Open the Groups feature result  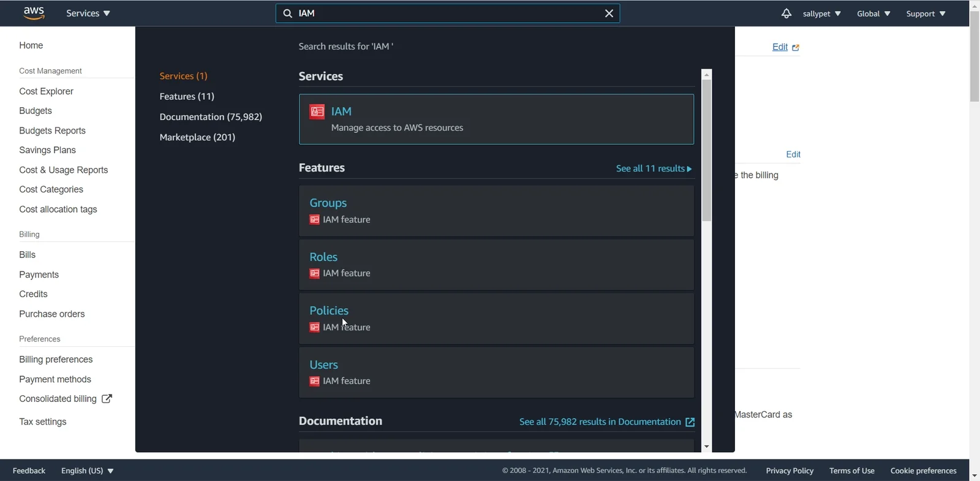(x=496, y=211)
